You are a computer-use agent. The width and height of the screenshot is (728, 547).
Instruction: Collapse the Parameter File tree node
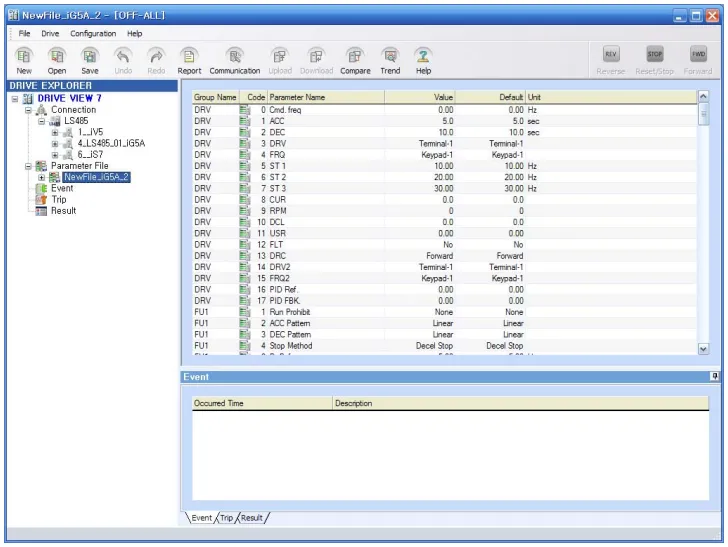click(x=29, y=166)
